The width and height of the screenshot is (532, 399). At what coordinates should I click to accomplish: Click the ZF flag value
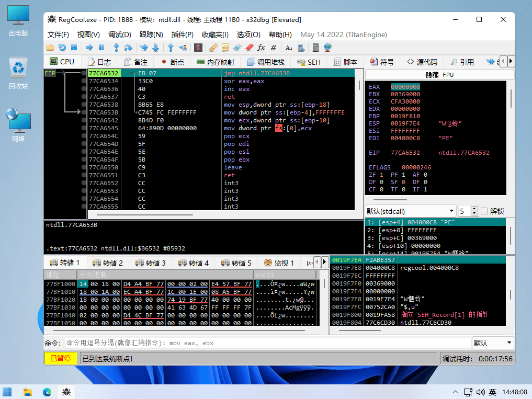coord(381,175)
